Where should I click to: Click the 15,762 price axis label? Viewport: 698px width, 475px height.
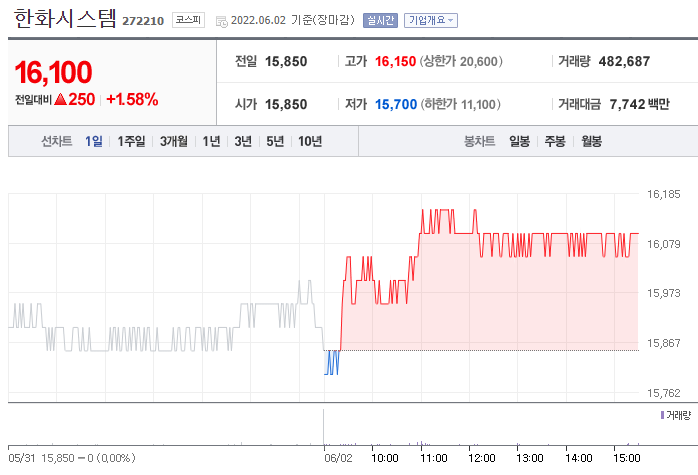pyautogui.click(x=663, y=393)
